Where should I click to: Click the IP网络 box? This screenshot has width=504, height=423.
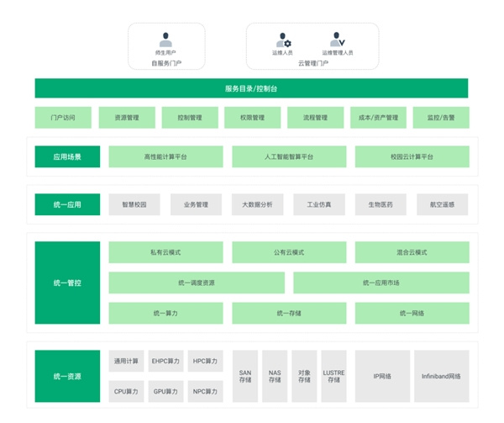point(382,376)
